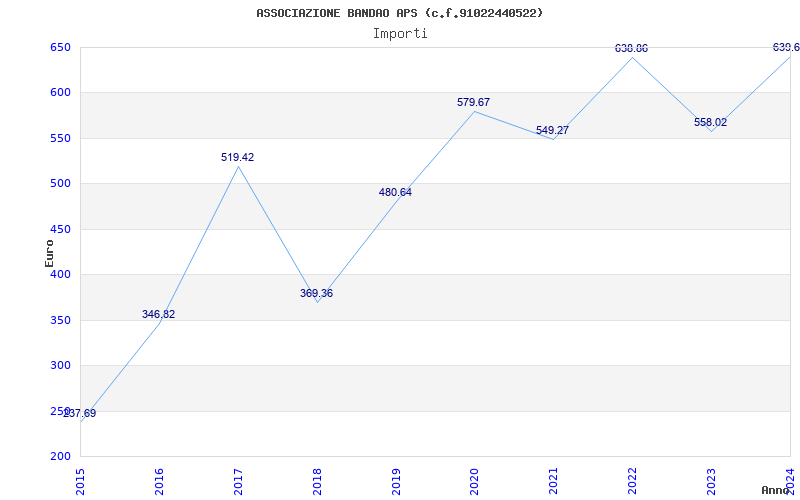Viewport: 800px width, 500px height.
Task: Click the 2016 year label on x-axis
Action: point(159,481)
